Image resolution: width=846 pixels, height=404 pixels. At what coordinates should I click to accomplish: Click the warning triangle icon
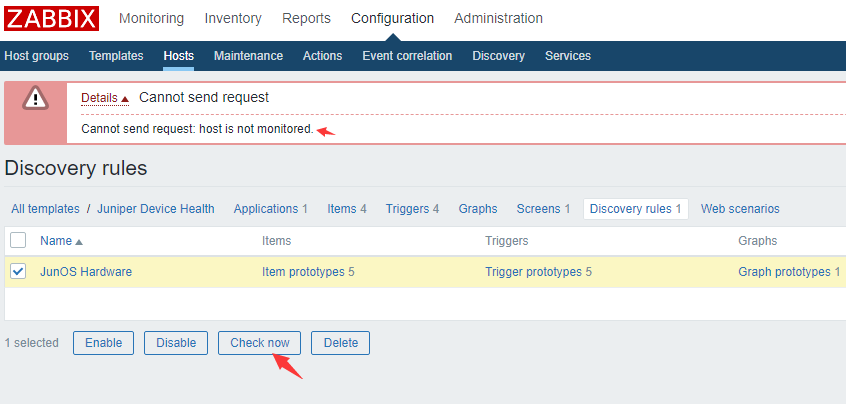coord(36,98)
